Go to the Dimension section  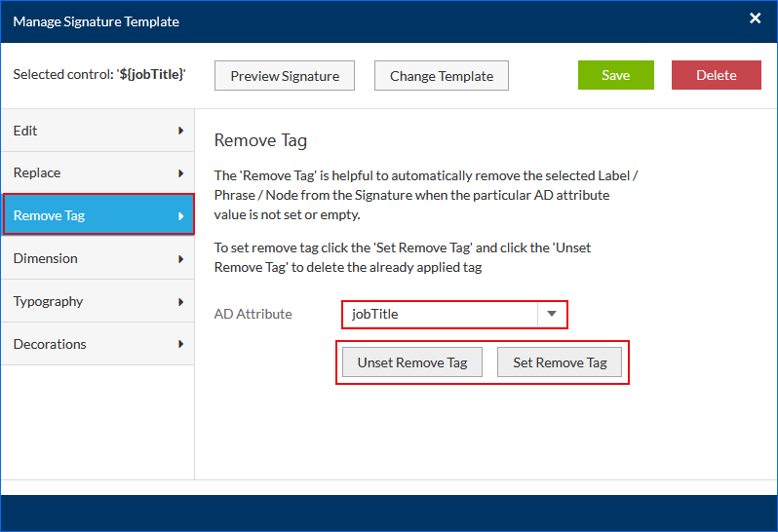point(88,258)
